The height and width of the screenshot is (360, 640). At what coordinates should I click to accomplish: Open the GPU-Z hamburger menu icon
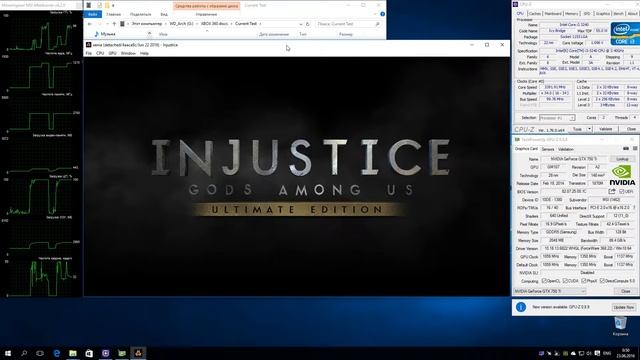point(635,149)
